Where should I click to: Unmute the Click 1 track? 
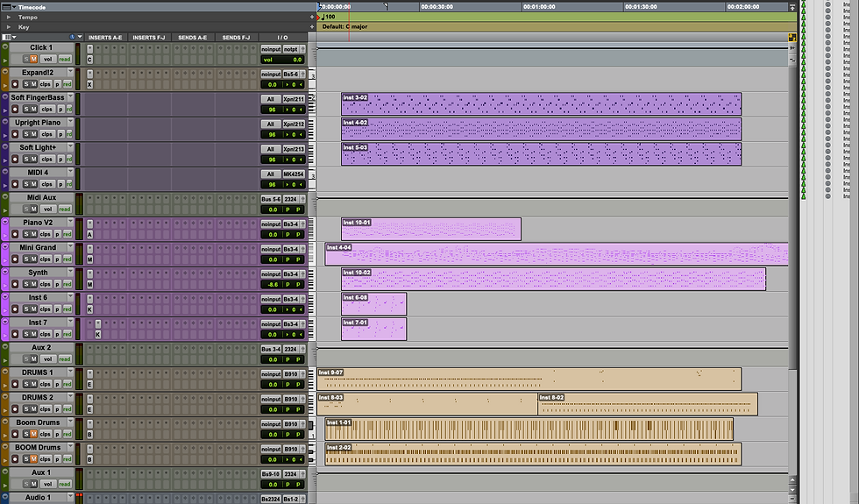pos(33,60)
